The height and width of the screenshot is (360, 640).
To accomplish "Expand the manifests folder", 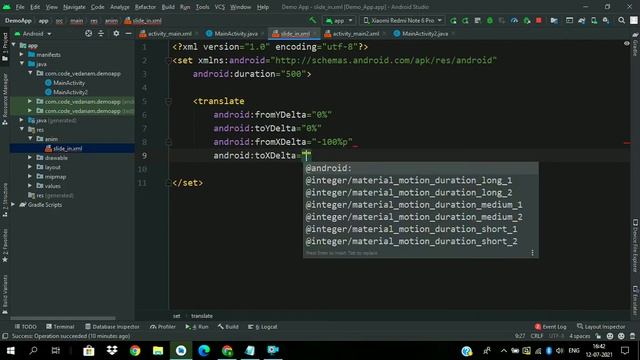I will 22,54.
